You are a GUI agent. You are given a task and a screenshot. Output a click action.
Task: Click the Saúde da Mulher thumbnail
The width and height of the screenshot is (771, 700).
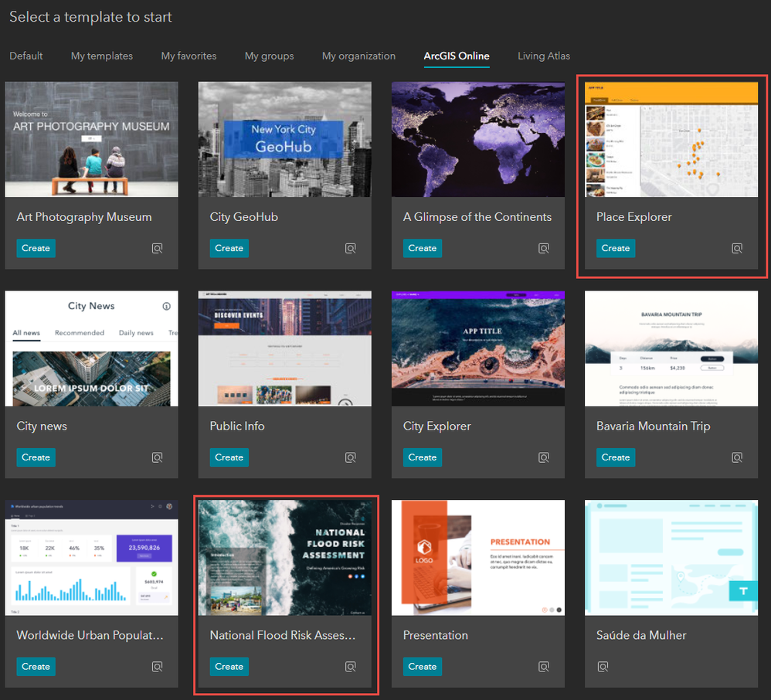(671, 557)
